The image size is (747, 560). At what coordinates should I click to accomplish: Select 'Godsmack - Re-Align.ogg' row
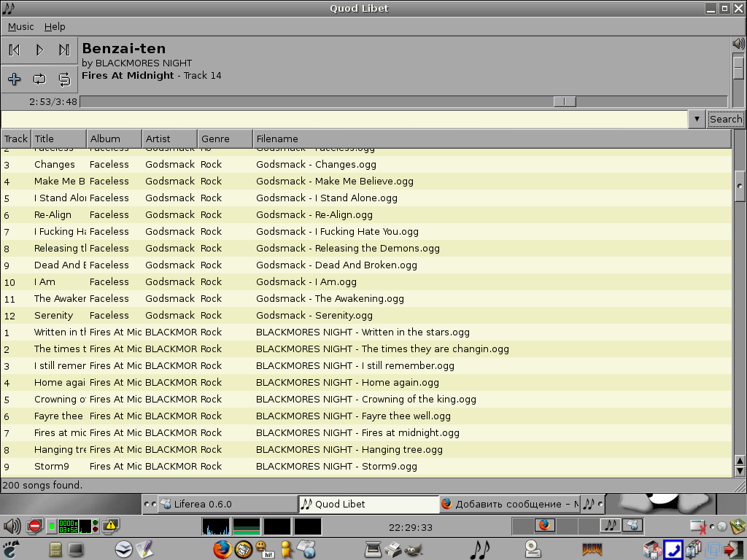coord(366,215)
